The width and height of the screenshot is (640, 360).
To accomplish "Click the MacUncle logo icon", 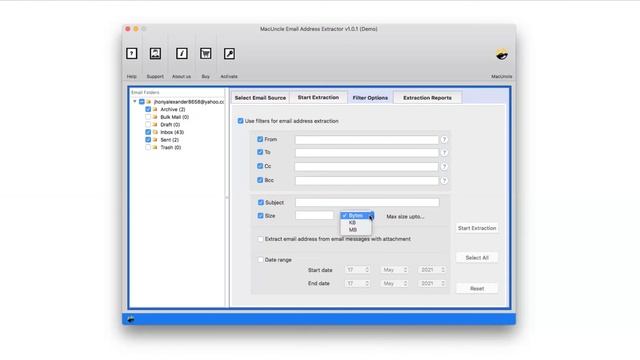I will coord(502,54).
